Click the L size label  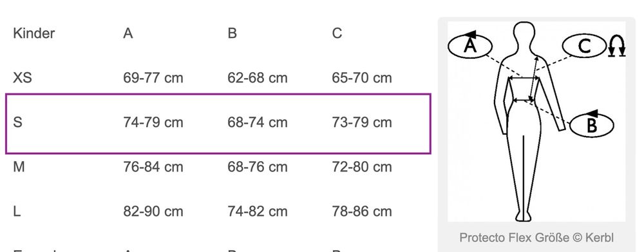17,211
